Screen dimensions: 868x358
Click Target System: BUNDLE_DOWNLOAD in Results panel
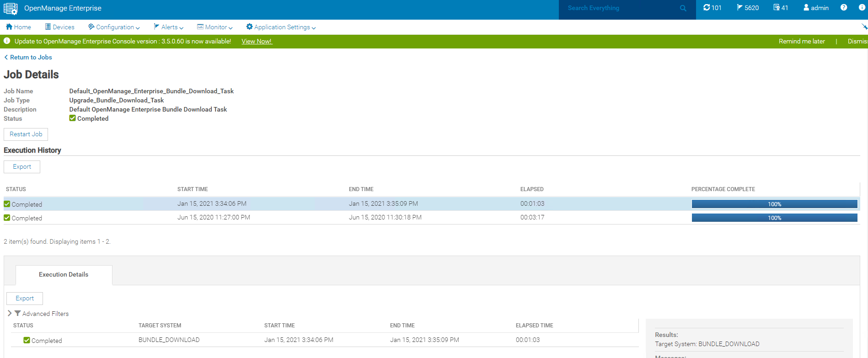pos(707,344)
